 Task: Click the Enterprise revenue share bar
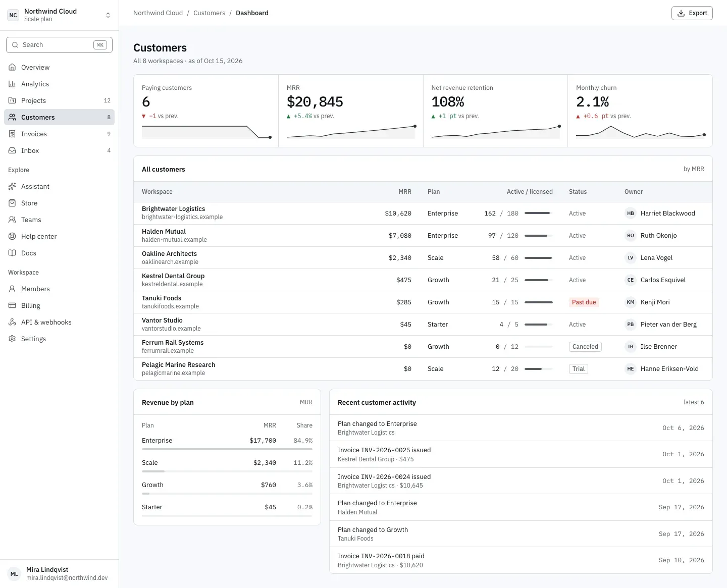[x=227, y=449]
